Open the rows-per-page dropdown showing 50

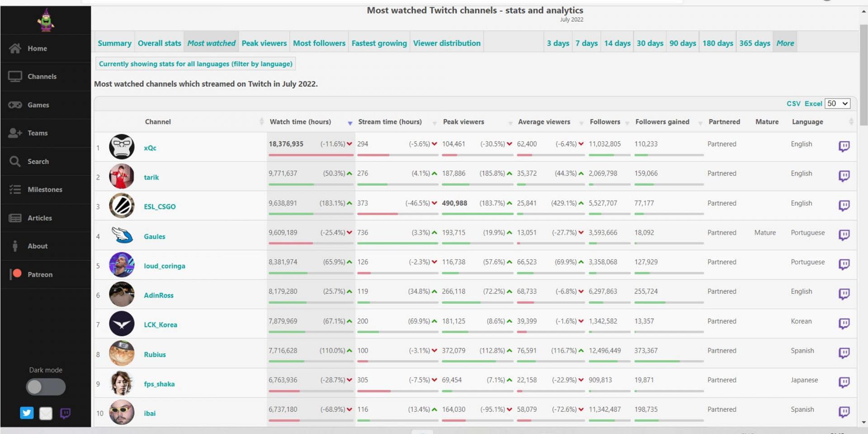[837, 104]
